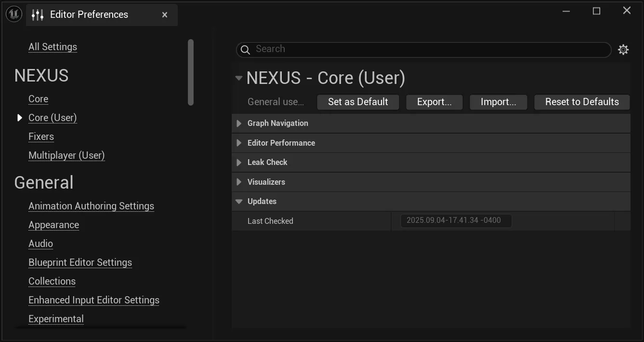The height and width of the screenshot is (342, 644).
Task: Collapse the Updates section
Action: (239, 202)
